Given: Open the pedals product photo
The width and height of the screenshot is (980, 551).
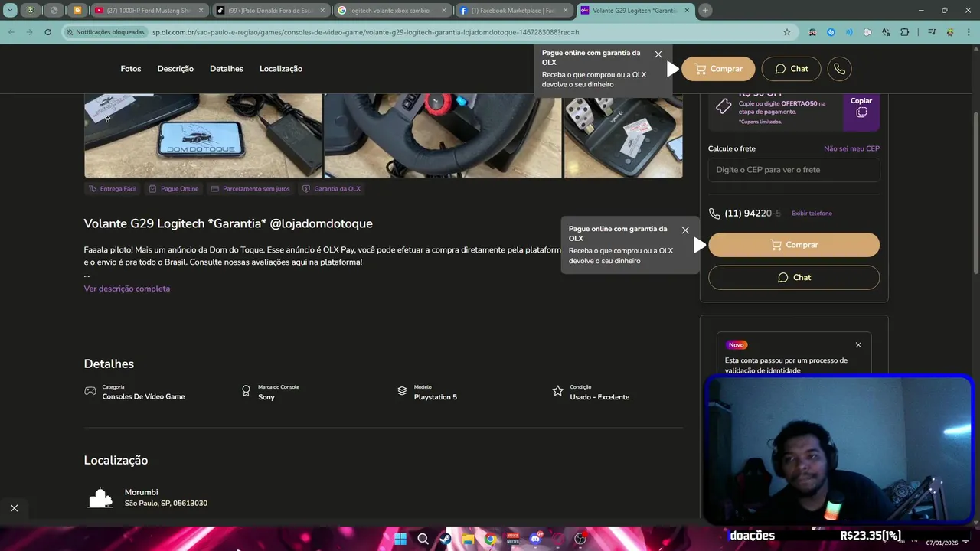Looking at the screenshot, I should tap(623, 135).
